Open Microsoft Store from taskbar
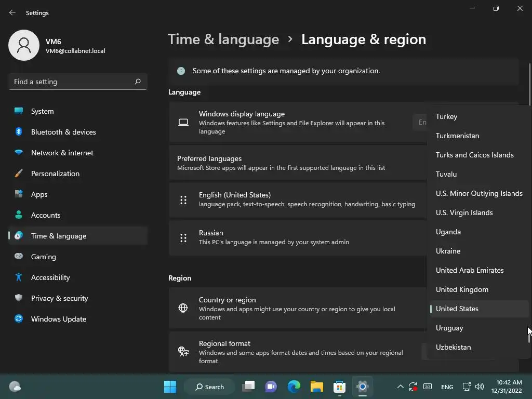Viewport: 532px width, 399px height. coord(339,387)
